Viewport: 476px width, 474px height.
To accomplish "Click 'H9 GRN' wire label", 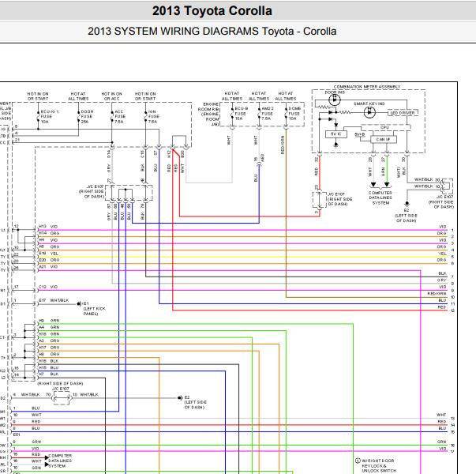I will [x=49, y=321].
